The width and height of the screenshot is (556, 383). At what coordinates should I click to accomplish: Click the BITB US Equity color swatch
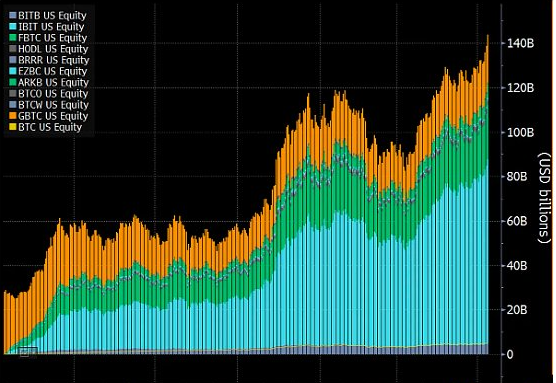point(13,15)
